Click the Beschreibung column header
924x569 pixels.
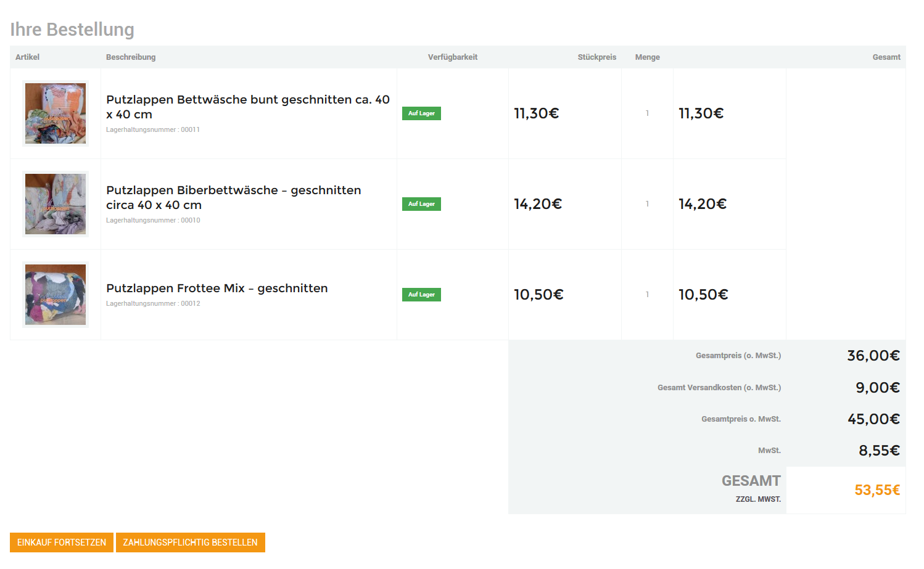(131, 57)
